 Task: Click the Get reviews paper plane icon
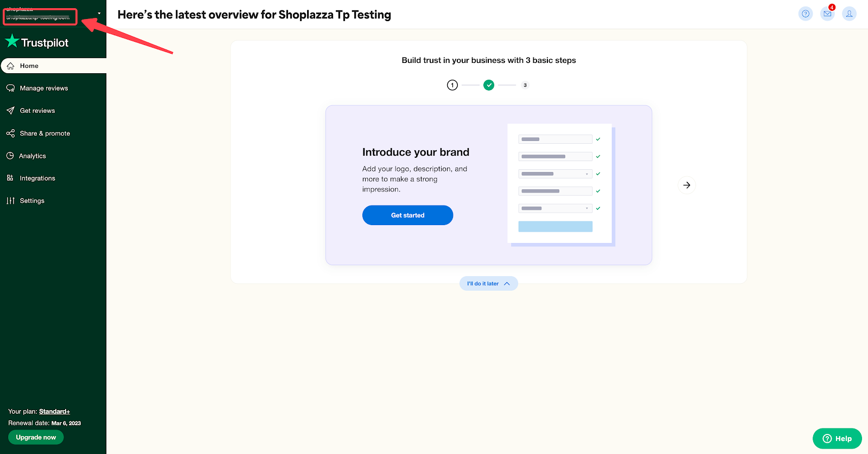[x=10, y=111]
